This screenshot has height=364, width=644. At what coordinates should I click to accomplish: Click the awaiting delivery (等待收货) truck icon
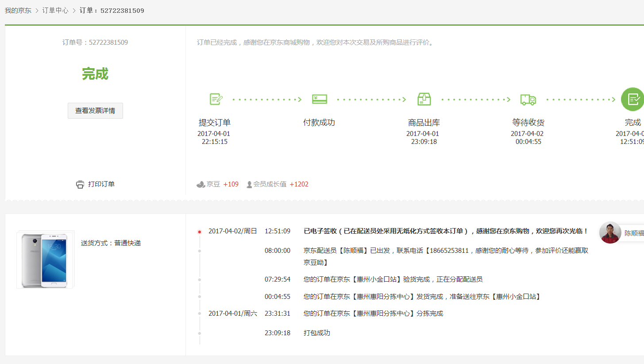(x=528, y=100)
